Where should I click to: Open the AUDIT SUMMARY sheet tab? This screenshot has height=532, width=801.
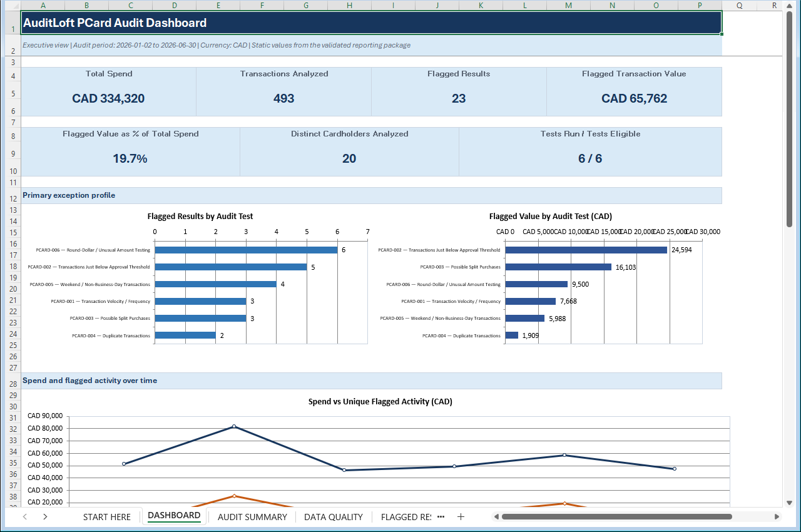pos(252,516)
